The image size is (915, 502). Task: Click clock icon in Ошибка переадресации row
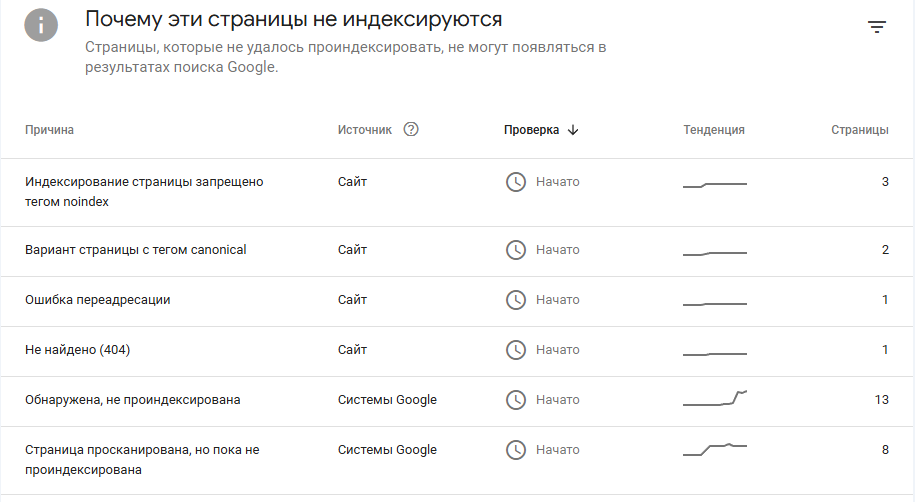click(516, 300)
